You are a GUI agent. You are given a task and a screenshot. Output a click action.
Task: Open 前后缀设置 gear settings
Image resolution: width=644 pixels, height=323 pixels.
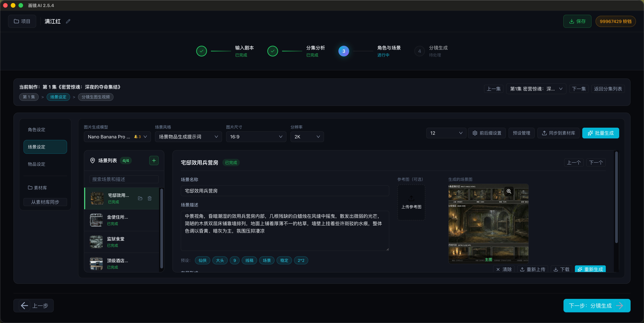point(487,133)
